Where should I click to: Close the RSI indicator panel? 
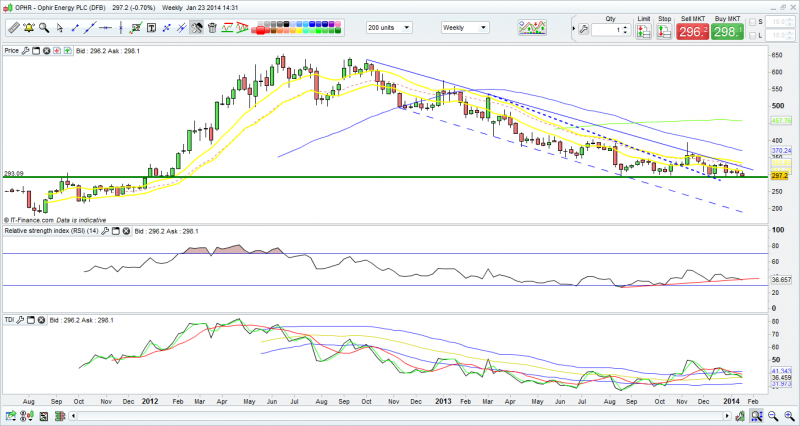[126, 231]
